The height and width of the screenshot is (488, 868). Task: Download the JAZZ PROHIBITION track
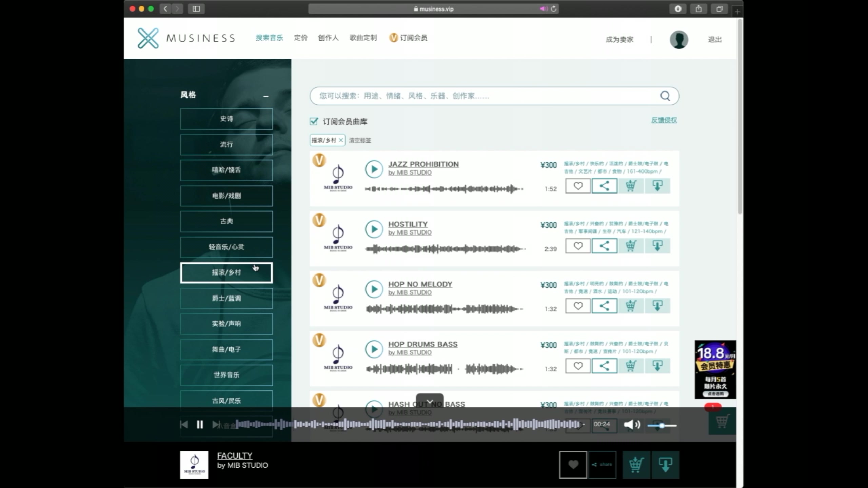657,186
